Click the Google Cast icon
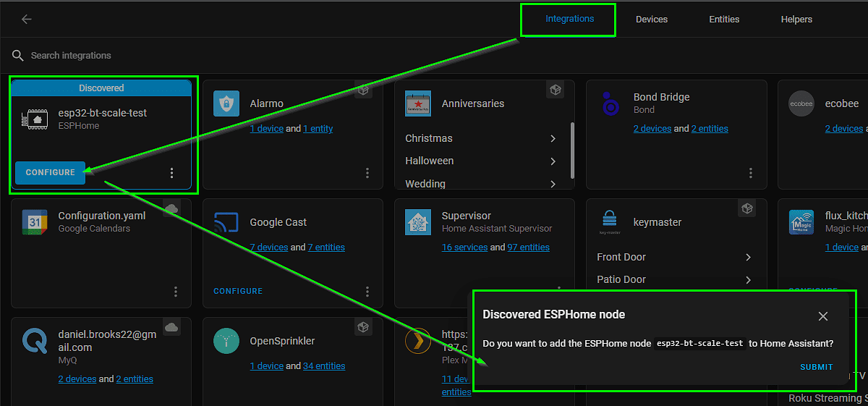Image resolution: width=868 pixels, height=406 pixels. click(226, 222)
